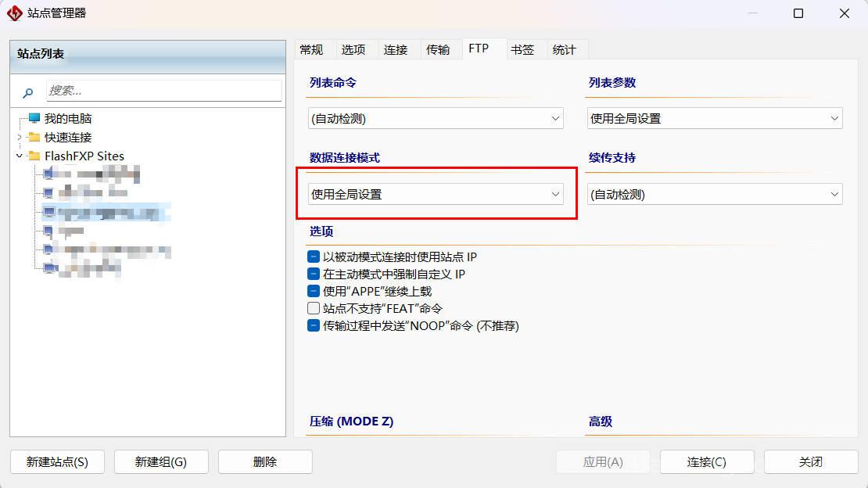Enable 站点不支持"FEAT"命令 checkbox
Image resolution: width=868 pixels, height=488 pixels.
(x=314, y=308)
